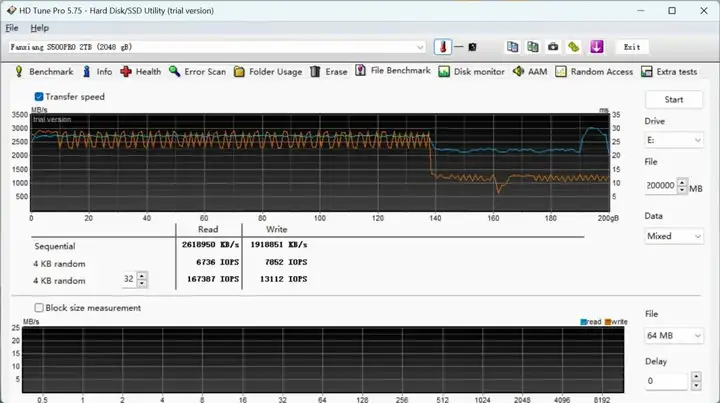Screen dimensions: 720x403
Task: Uncheck the Transfer speed checkbox
Action: pyautogui.click(x=39, y=96)
